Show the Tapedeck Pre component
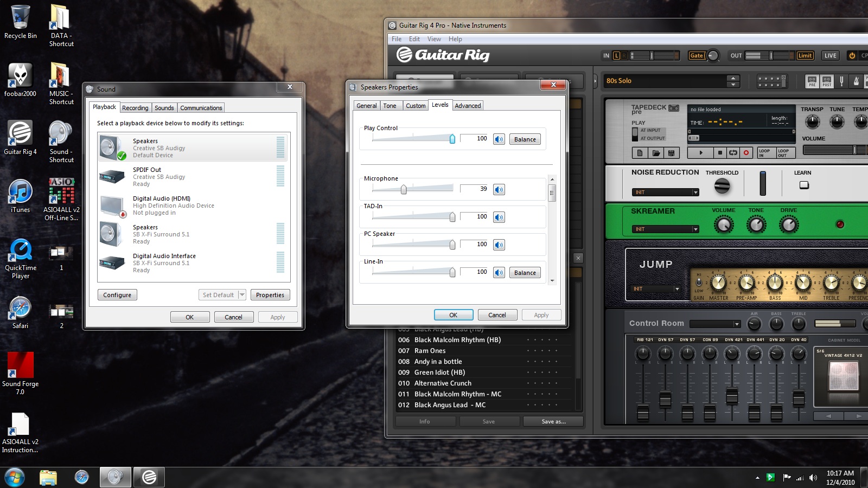 812,81
